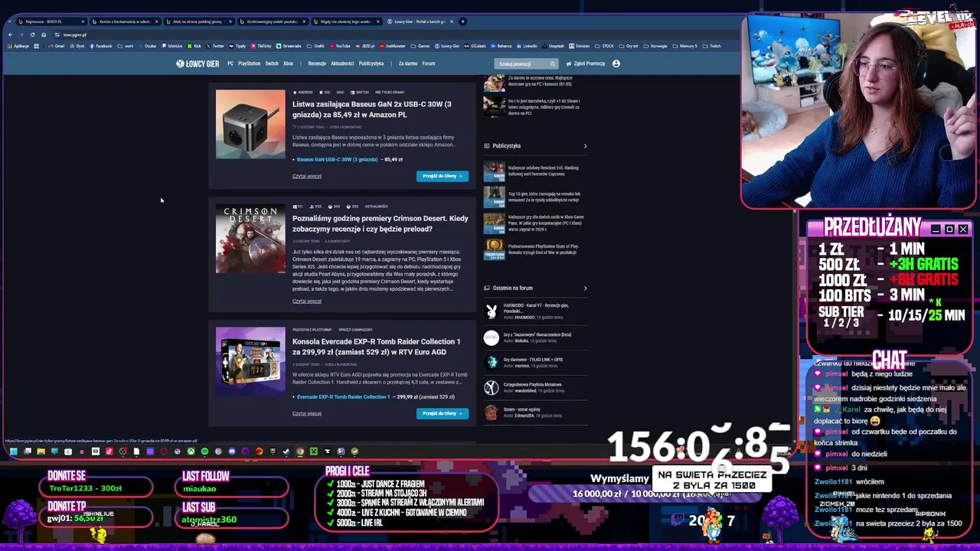The width and height of the screenshot is (980, 551).
Task: Open the Kick bookmark
Action: click(x=194, y=46)
